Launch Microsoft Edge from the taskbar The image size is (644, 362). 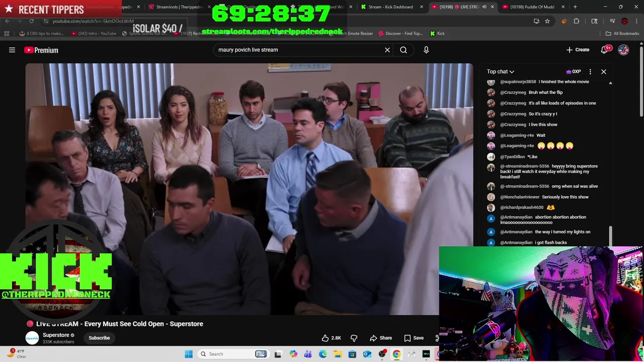coord(323,354)
